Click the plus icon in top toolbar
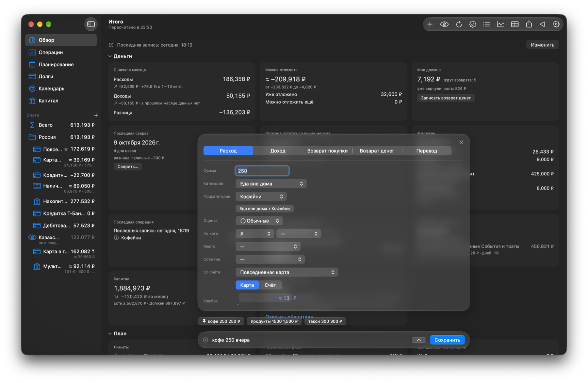588x383 pixels. [430, 24]
